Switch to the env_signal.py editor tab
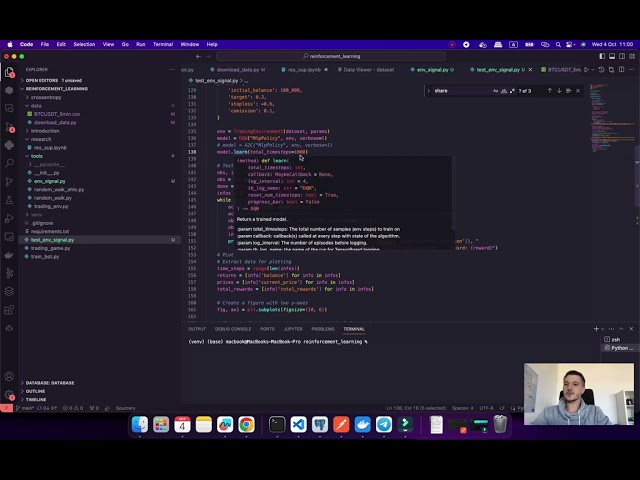Screen dimensions: 640x480 coord(432,70)
